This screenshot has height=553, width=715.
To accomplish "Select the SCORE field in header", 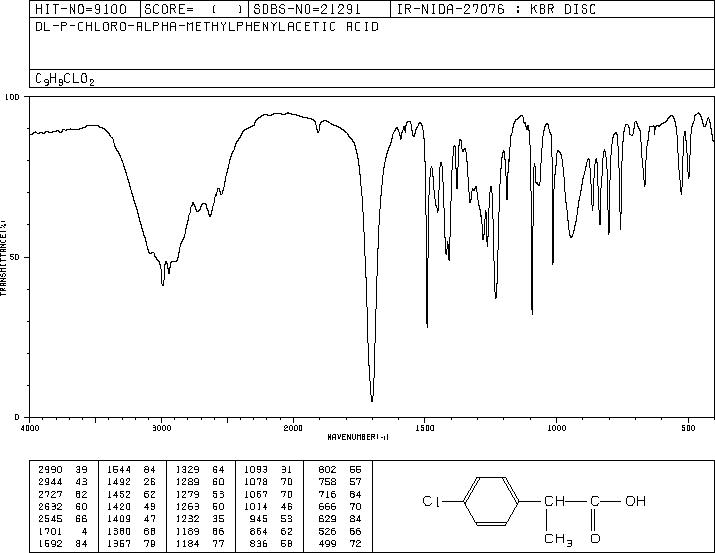I will (194, 9).
